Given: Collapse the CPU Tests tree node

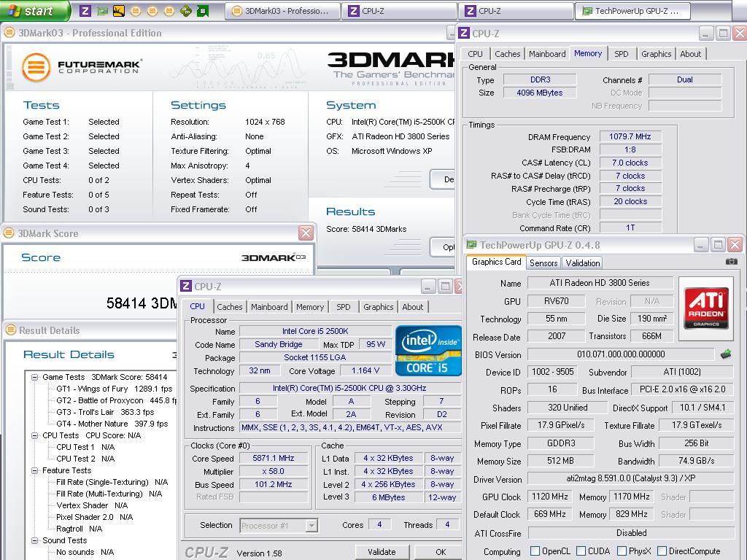Looking at the screenshot, I should (35, 435).
